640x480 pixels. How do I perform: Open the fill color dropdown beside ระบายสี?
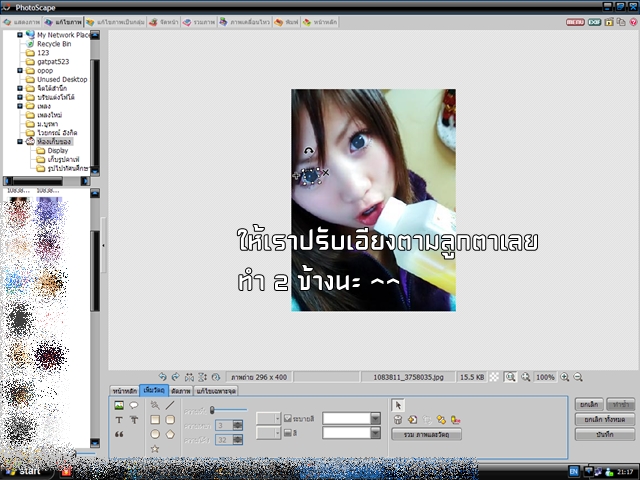[376, 418]
